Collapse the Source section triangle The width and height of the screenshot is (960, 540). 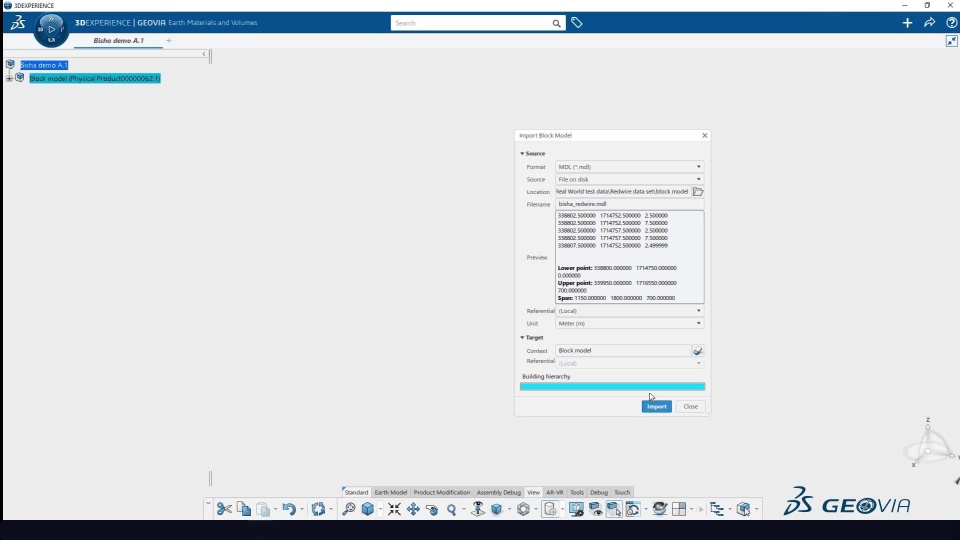point(522,154)
